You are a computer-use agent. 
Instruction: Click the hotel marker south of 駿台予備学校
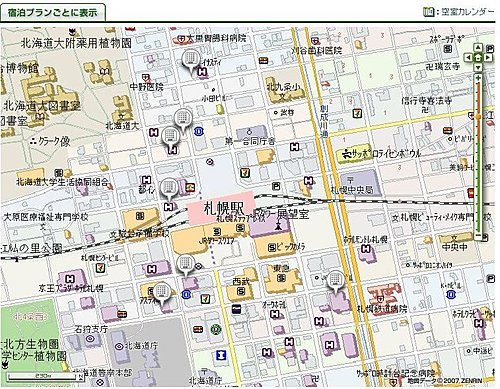pyautogui.click(x=185, y=264)
